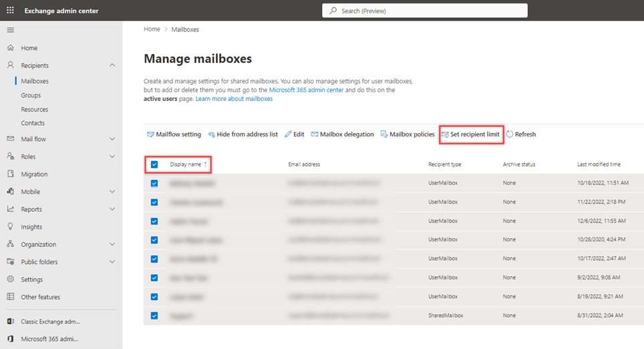
Task: Uncheck the row modified 10/18/2022, 11:51 AM
Action: tap(154, 183)
